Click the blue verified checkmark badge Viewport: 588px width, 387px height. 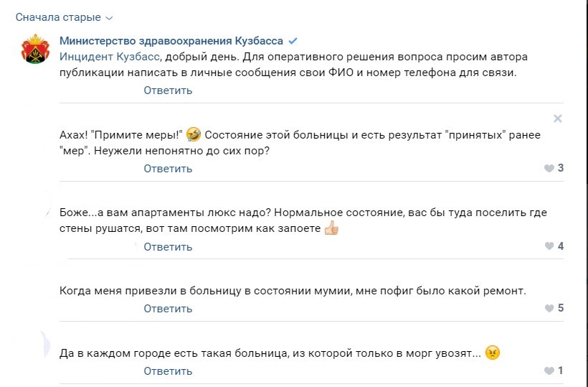[x=293, y=40]
